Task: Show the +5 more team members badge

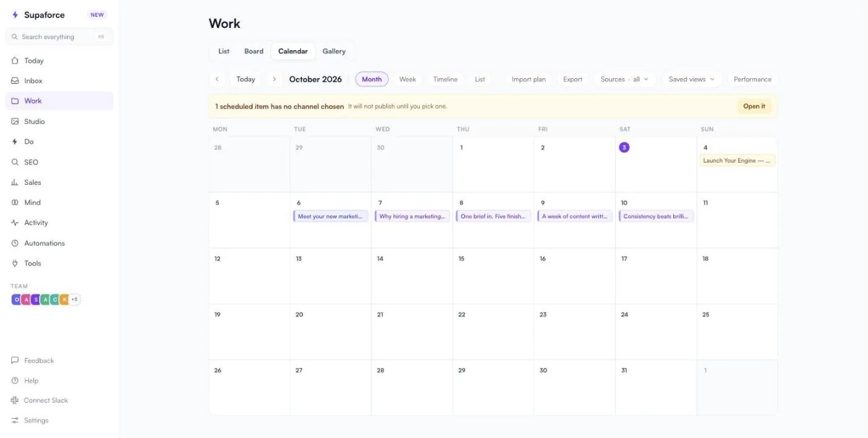Action: (x=74, y=300)
